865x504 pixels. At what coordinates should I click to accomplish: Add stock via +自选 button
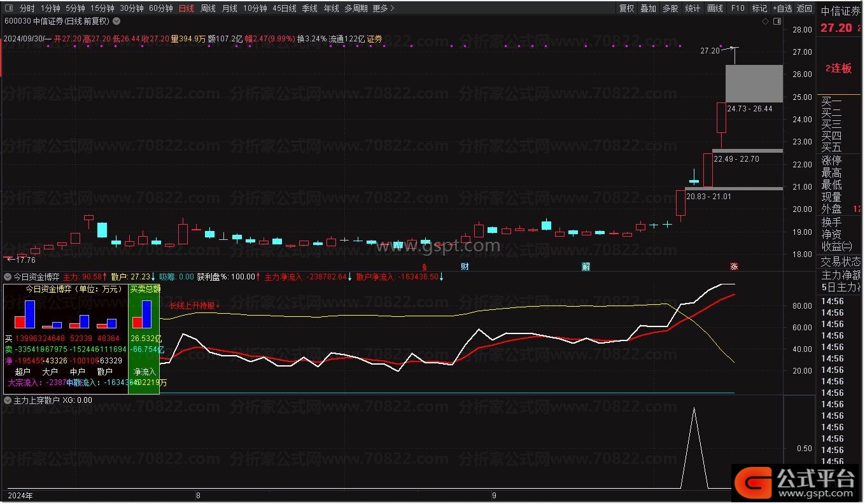(x=782, y=9)
